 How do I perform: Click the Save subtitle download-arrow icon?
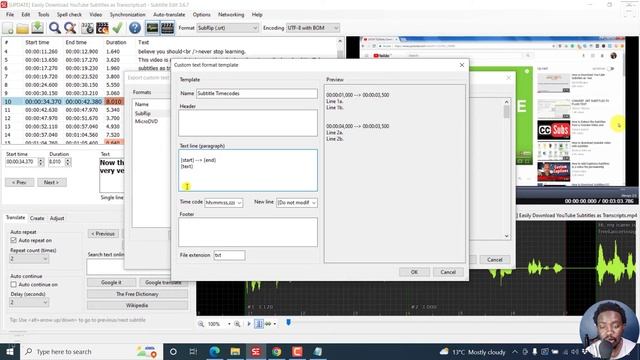[x=38, y=28]
